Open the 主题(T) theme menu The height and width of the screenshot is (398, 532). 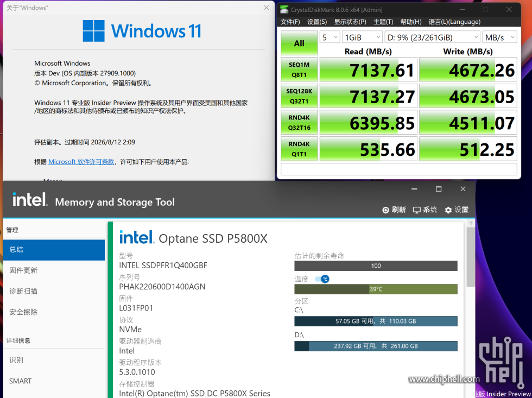(x=383, y=22)
